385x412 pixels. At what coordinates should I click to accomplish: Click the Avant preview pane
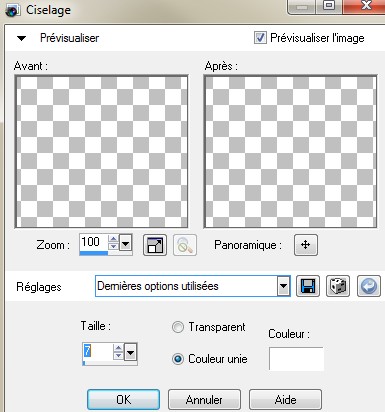(102, 152)
